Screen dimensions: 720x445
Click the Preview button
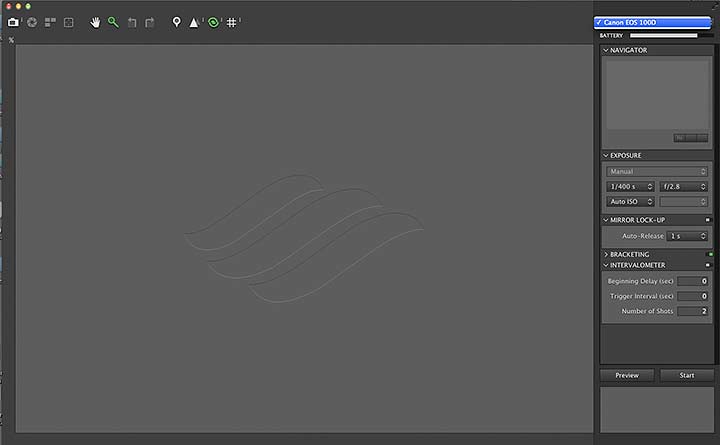click(627, 375)
